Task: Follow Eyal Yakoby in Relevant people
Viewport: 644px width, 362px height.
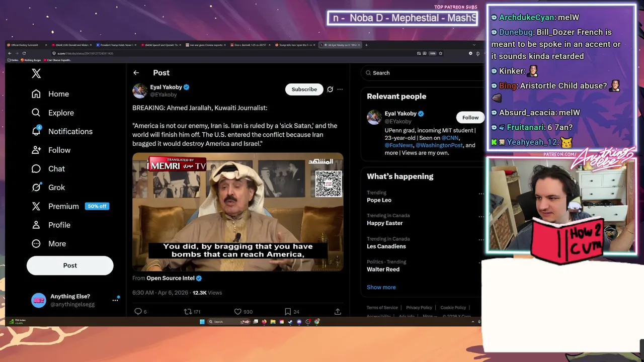Action: tap(470, 117)
